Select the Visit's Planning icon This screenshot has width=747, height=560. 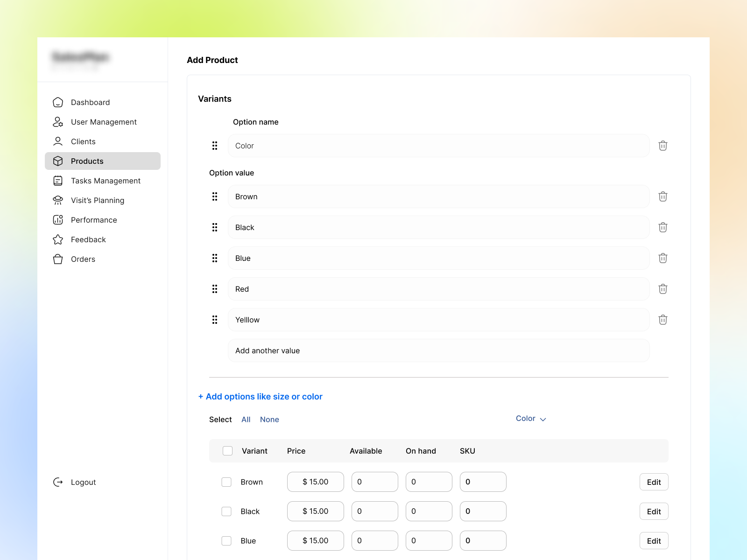tap(58, 200)
